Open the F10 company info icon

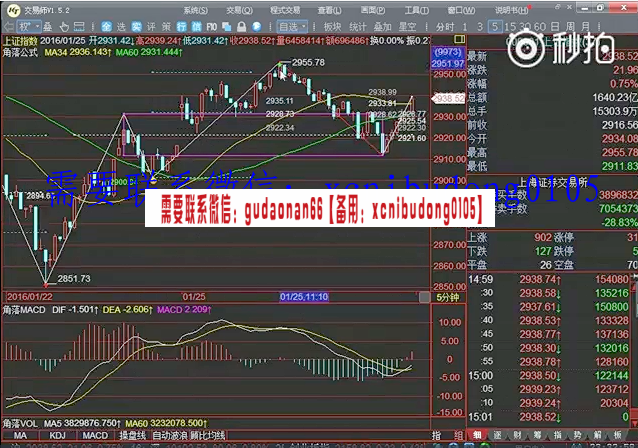click(x=212, y=27)
